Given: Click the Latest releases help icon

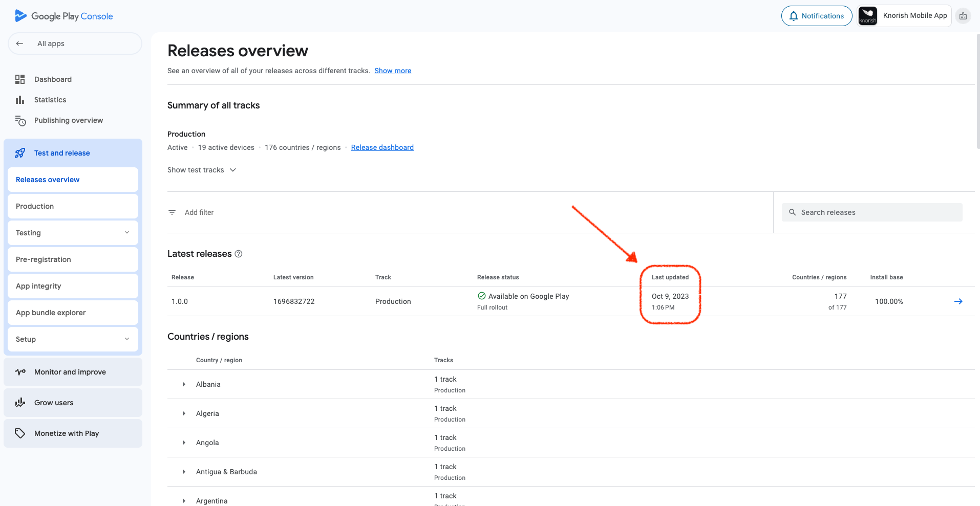Looking at the screenshot, I should click(239, 254).
